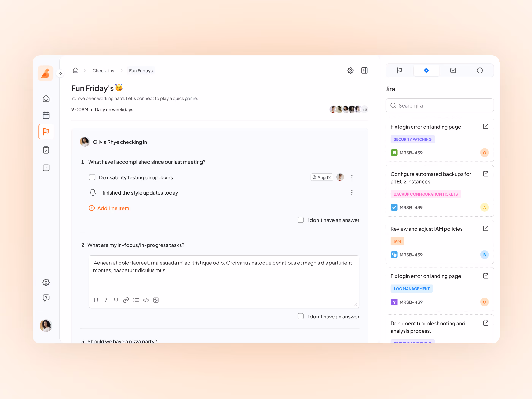Insert image via editor toolbar icon

point(156,300)
